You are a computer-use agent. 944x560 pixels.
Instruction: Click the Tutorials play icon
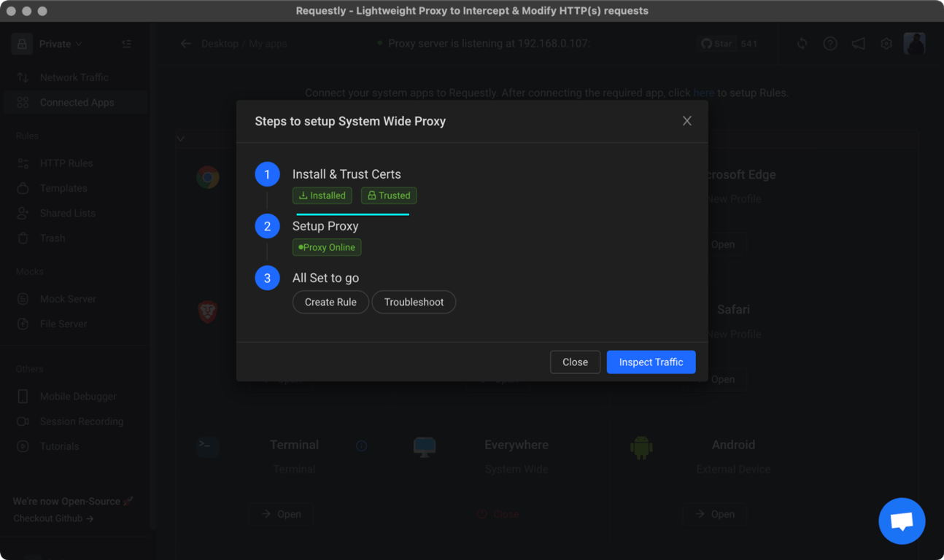point(23,446)
